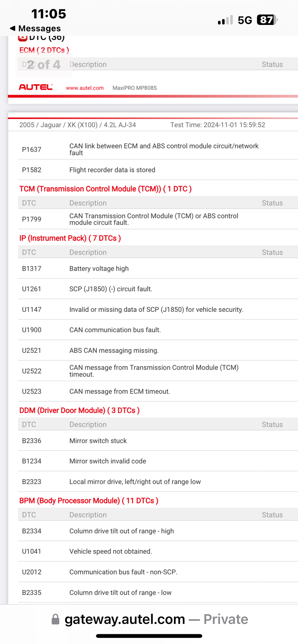This screenshot has width=298, height=644.
Task: Tap the page indicator showing 2 of 4
Action: [44, 64]
